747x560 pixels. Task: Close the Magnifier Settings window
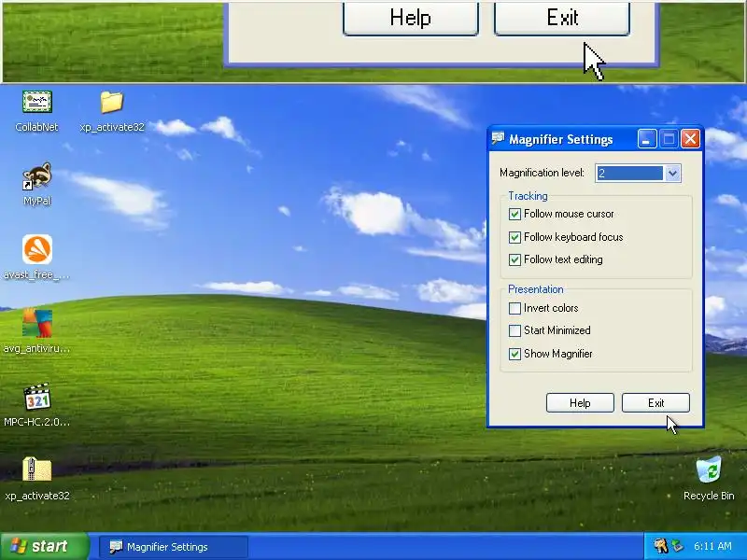coord(690,139)
